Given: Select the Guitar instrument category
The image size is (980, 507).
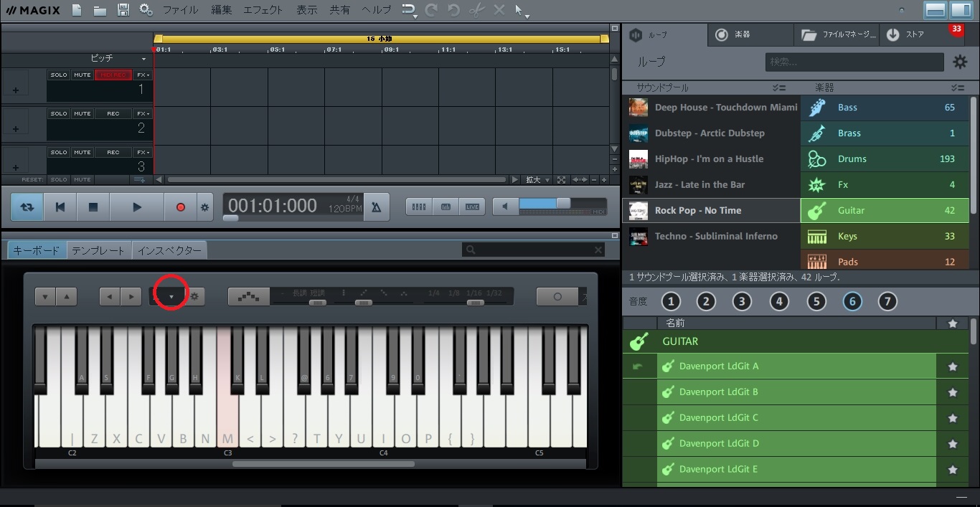Looking at the screenshot, I should point(885,211).
